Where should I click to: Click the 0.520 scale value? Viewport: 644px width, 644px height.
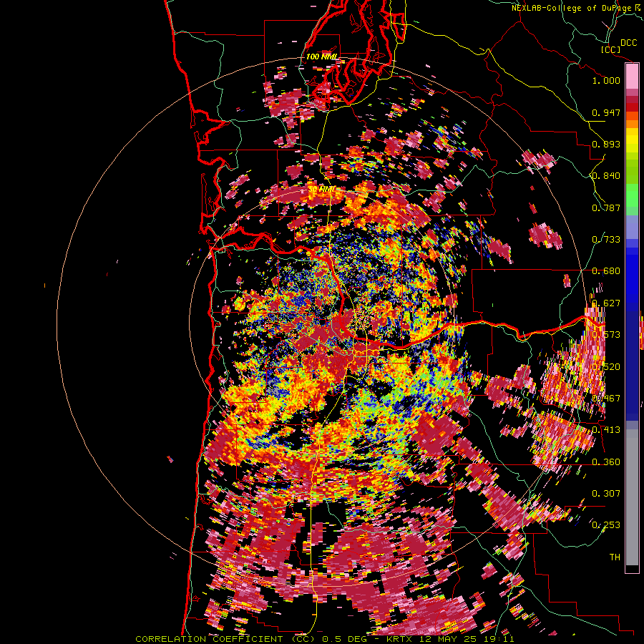tap(606, 367)
